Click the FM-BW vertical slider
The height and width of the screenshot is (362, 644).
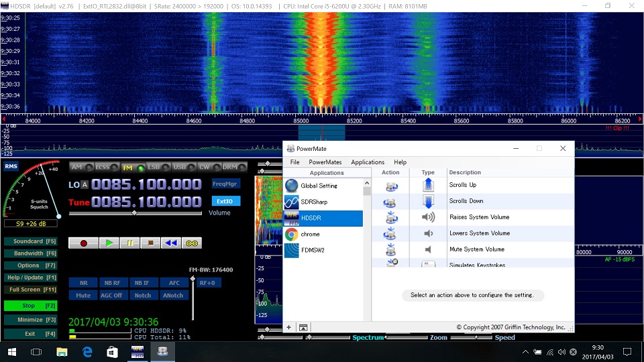193,298
